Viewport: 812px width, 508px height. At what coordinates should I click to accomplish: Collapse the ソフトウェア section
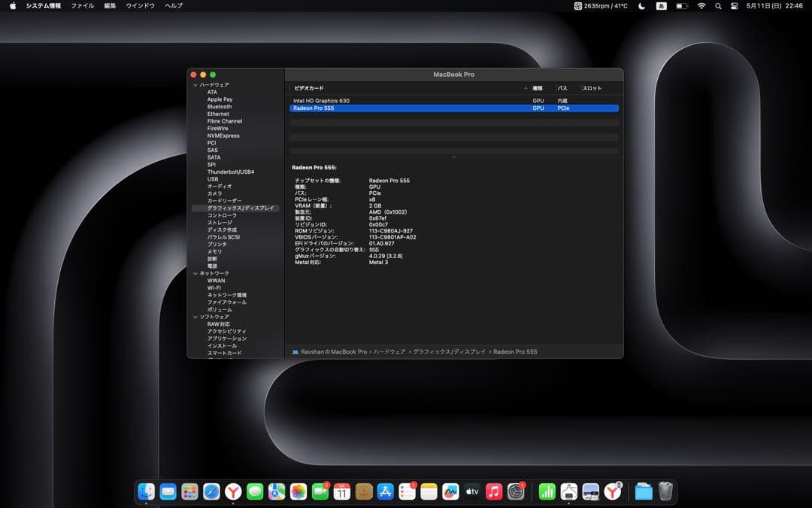point(195,318)
